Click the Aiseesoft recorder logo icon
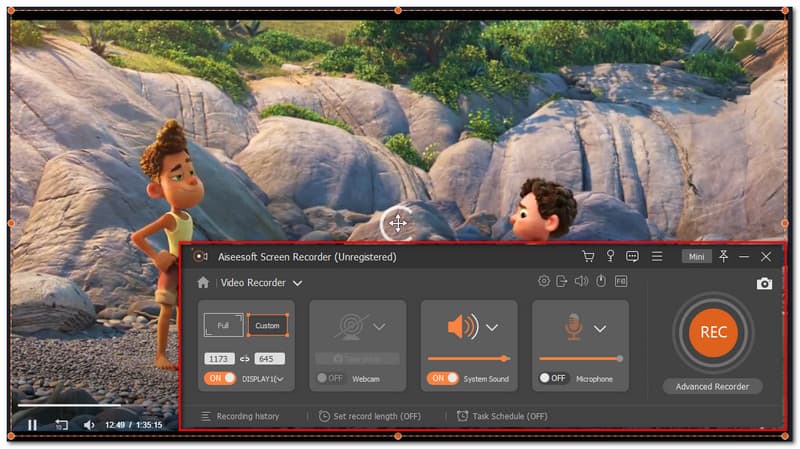Image resolution: width=800 pixels, height=449 pixels. tap(200, 256)
